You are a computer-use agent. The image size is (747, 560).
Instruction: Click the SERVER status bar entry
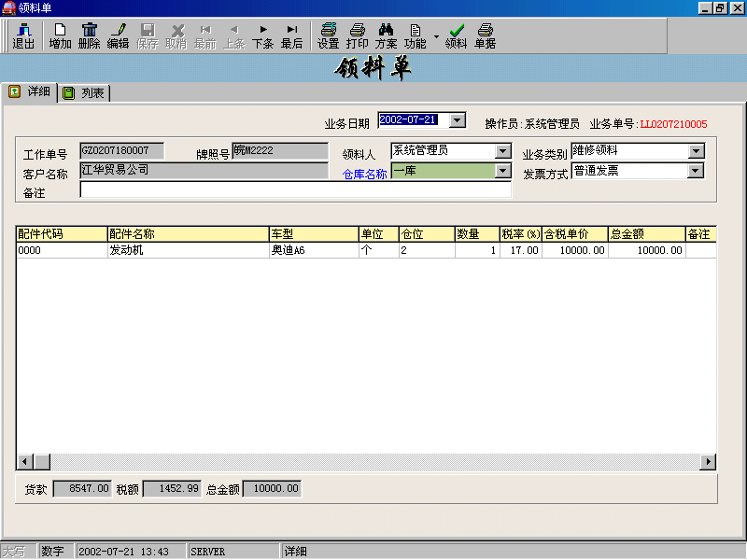(233, 552)
